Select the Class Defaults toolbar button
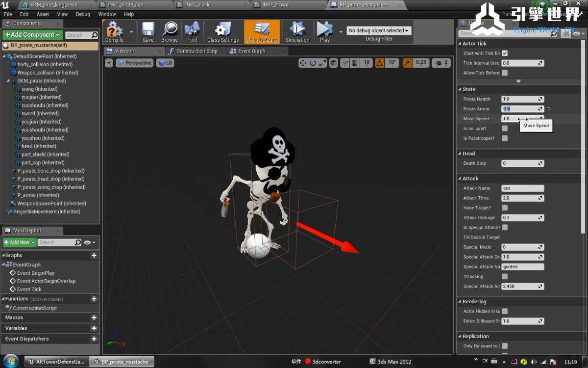This screenshot has width=588, height=368. click(262, 32)
